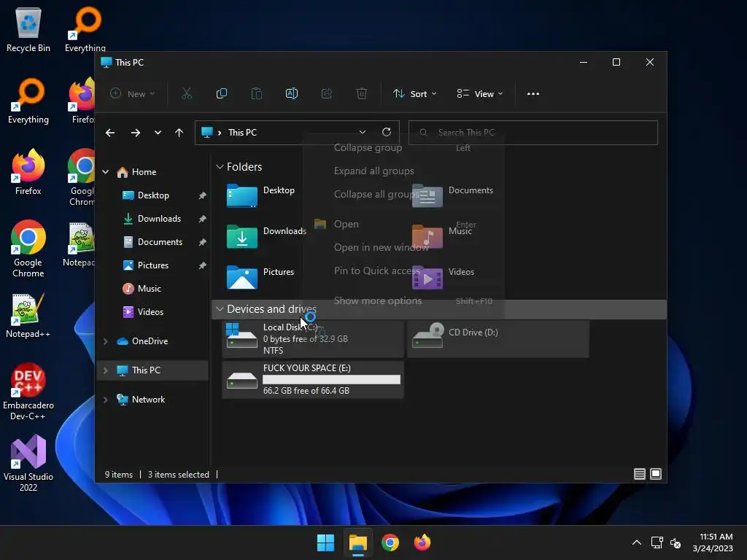Click the Windows Start button on taskbar
Viewport: 747px width, 560px height.
(x=326, y=542)
